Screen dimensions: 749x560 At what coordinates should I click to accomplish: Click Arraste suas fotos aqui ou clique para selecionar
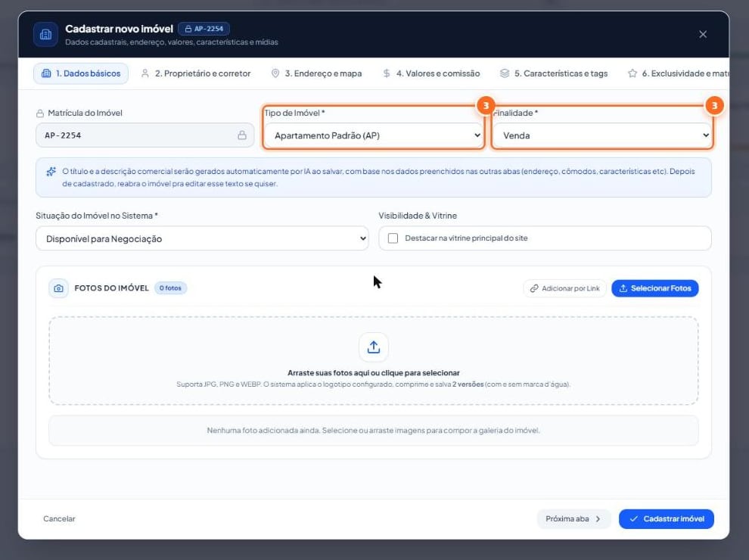pyautogui.click(x=374, y=372)
